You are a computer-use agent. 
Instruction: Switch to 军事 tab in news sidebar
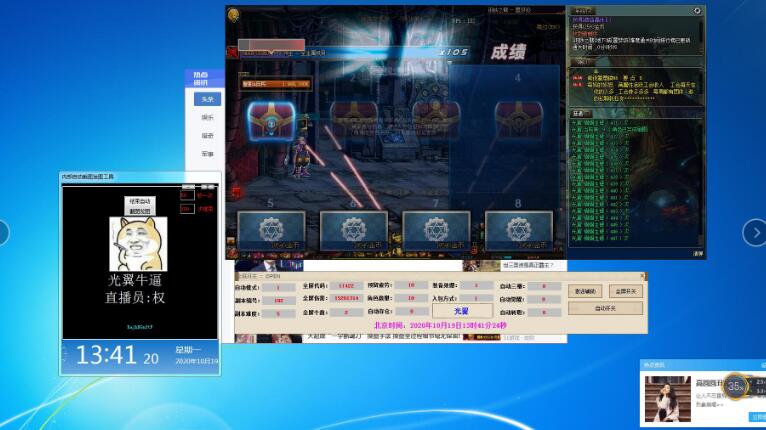pos(207,153)
